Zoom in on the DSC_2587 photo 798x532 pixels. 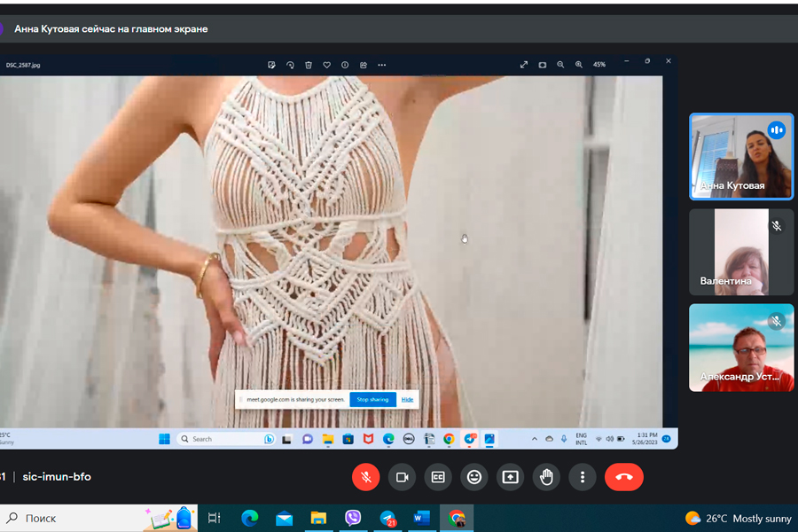(x=579, y=65)
